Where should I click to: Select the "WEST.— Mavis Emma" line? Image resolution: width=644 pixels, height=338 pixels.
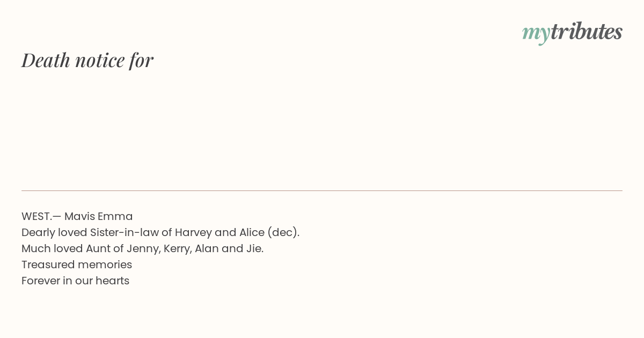(77, 216)
